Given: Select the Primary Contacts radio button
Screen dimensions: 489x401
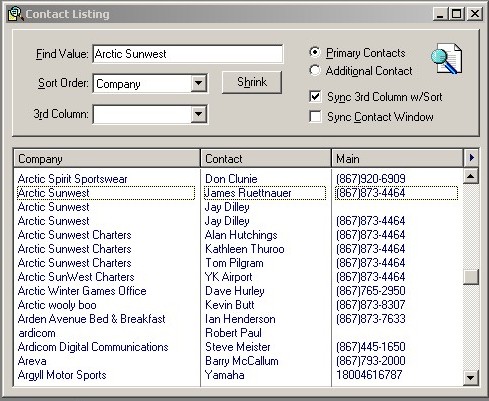Looking at the screenshot, I should [x=315, y=52].
